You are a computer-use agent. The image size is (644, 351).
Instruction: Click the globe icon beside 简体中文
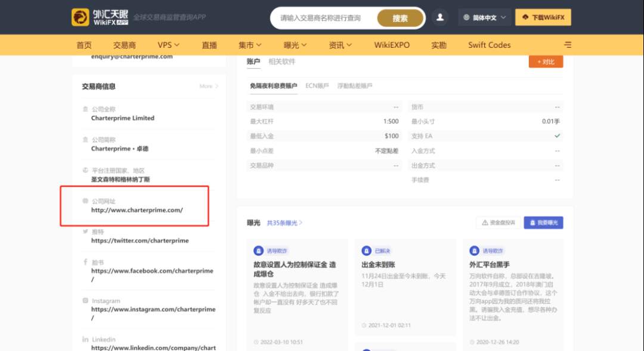click(466, 17)
